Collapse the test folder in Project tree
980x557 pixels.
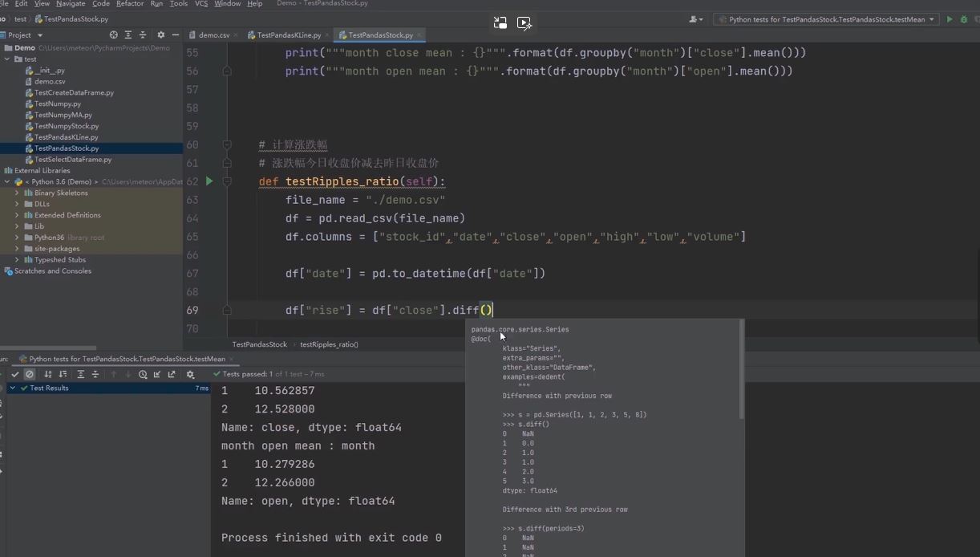[x=7, y=59]
